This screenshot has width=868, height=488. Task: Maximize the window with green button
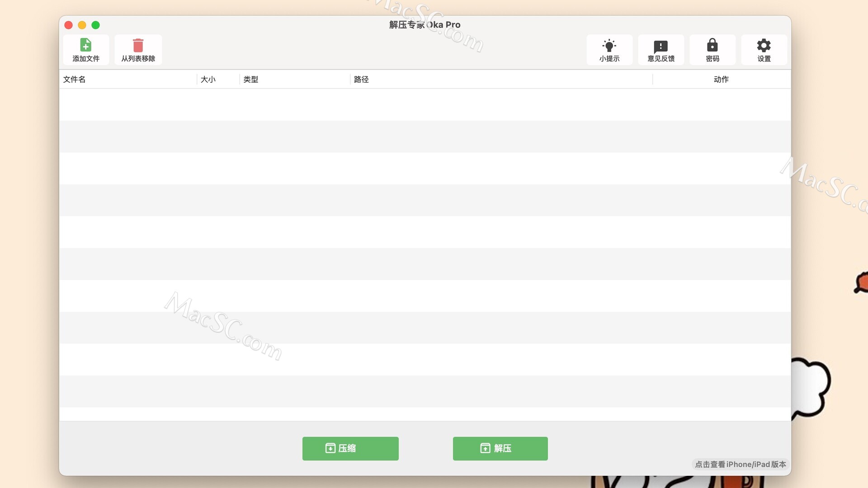(96, 25)
